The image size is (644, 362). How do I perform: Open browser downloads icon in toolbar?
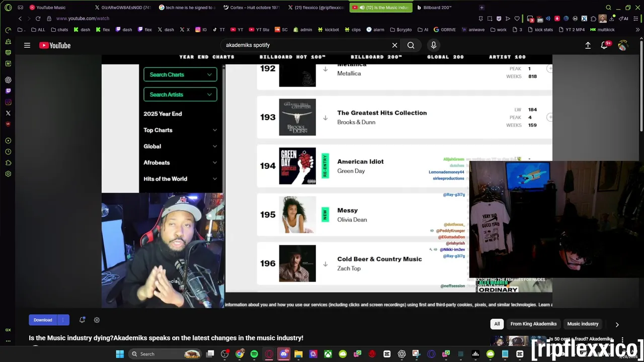pyautogui.click(x=612, y=19)
